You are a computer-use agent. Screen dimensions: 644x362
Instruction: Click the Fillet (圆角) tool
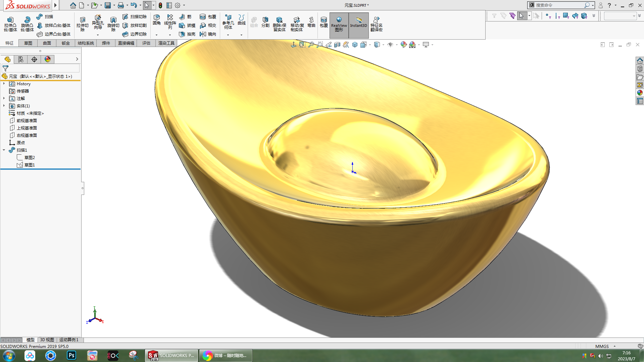coord(157,20)
